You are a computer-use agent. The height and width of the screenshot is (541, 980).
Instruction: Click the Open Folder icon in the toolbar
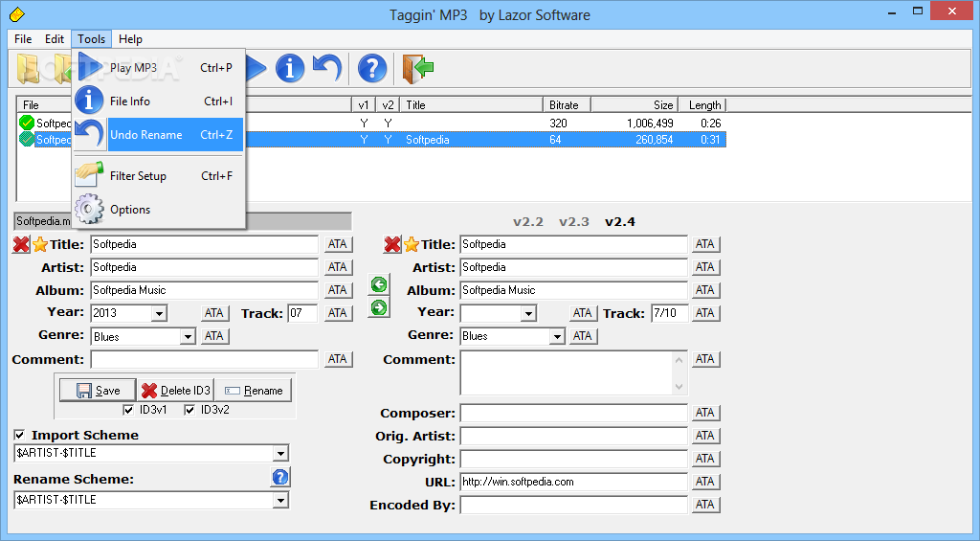[28, 68]
